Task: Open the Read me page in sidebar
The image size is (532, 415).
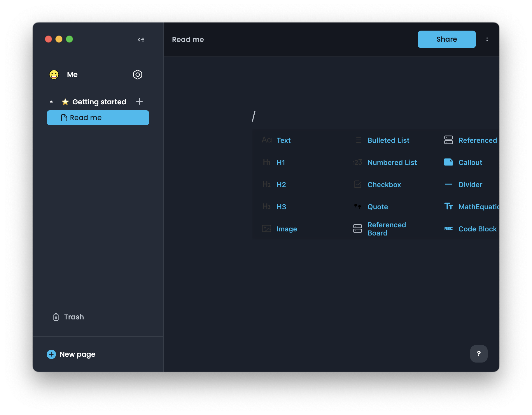Action: [x=98, y=118]
